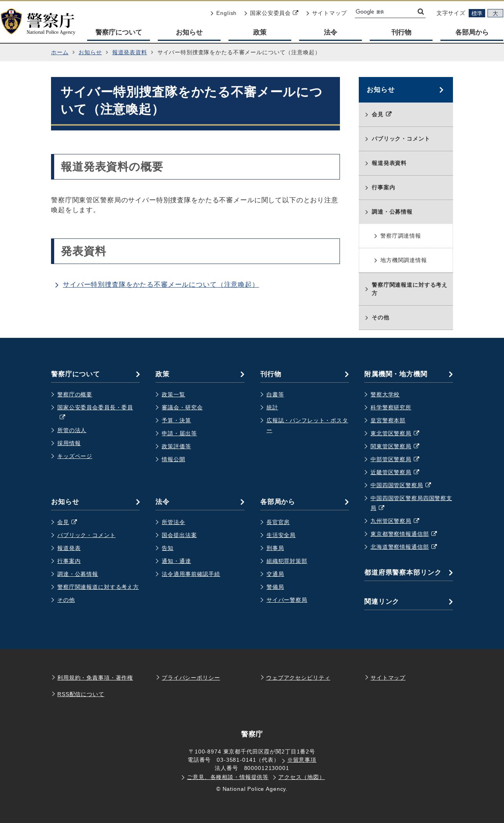504x823 pixels.
Task: Open the 刊行物 main menu
Action: pos(401,32)
